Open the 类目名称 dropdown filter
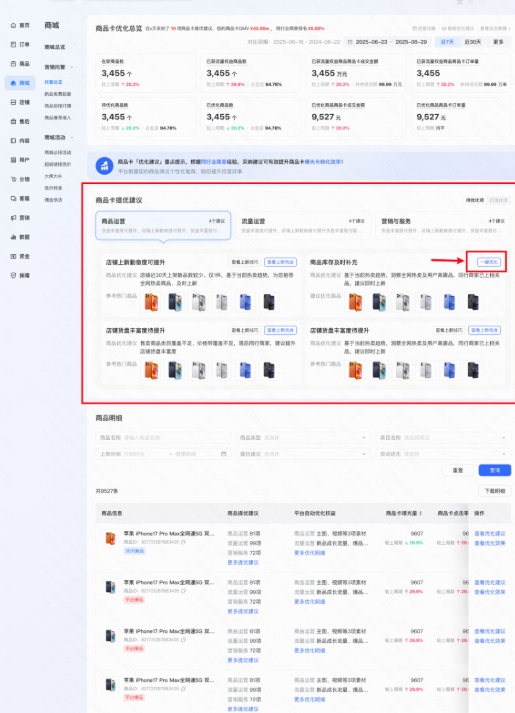The image size is (515, 713). 443,437
